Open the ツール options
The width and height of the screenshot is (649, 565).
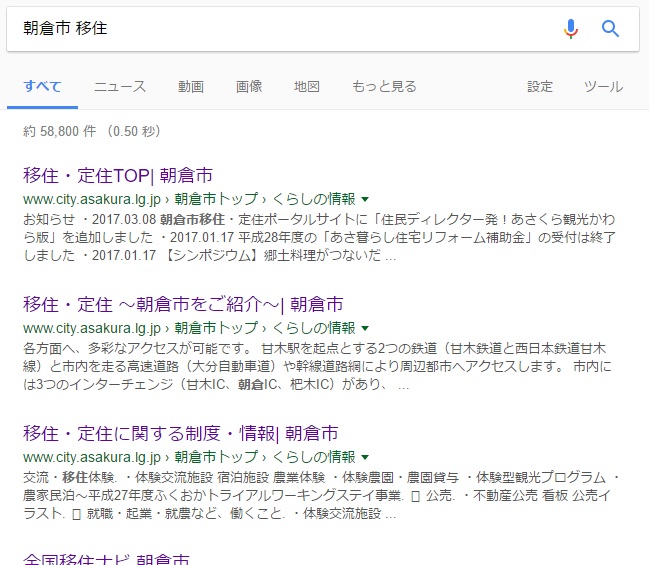[603, 87]
